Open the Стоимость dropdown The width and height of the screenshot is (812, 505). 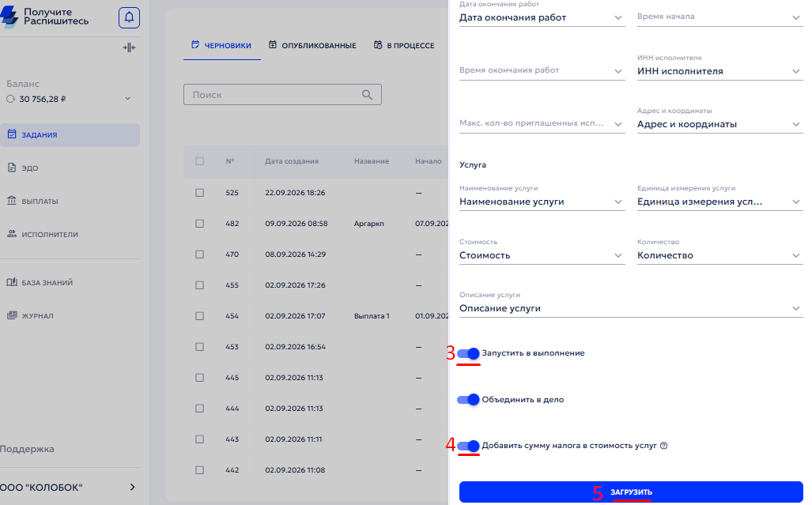[x=542, y=255]
